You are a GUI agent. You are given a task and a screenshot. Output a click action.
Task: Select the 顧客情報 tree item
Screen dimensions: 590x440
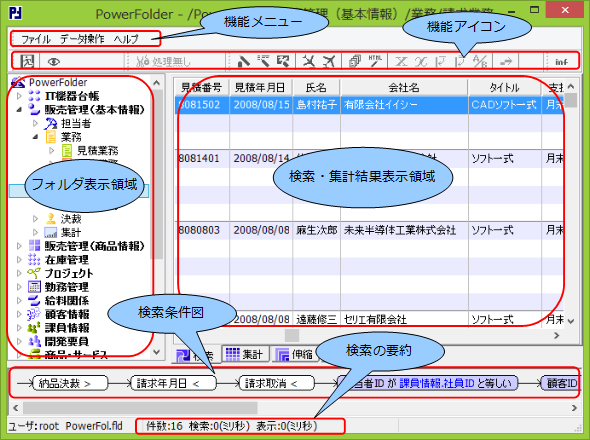pos(67,314)
